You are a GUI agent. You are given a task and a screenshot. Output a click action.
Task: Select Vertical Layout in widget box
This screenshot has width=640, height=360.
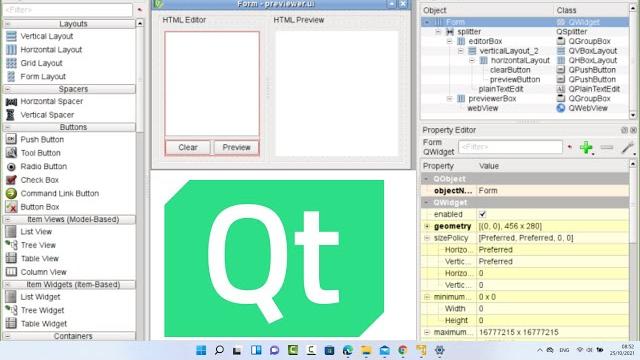coord(47,36)
